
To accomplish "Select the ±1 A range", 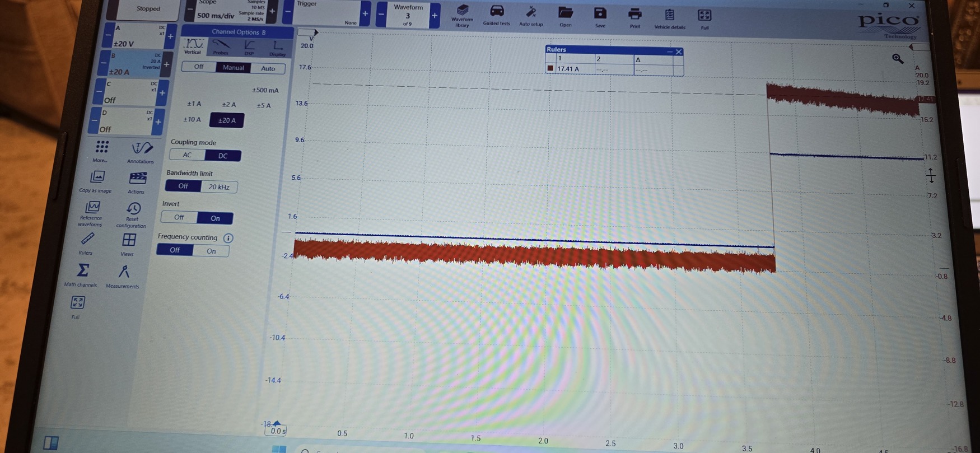I will tap(194, 104).
